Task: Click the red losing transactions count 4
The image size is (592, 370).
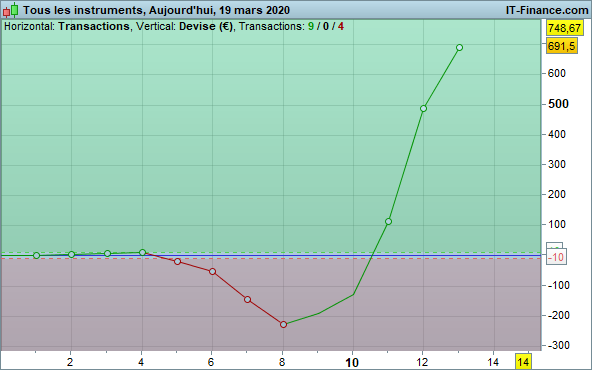Action: point(341,26)
